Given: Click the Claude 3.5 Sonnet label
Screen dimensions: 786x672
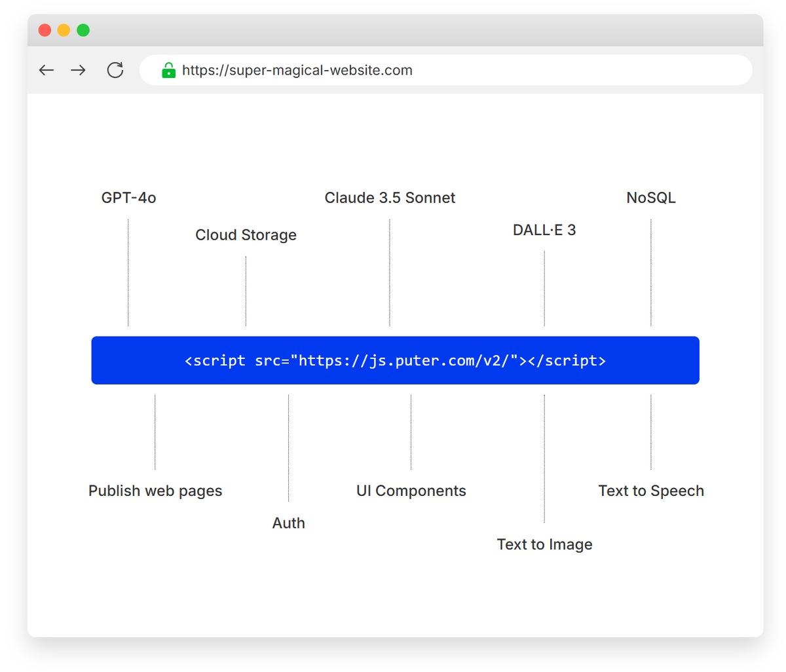Looking at the screenshot, I should [x=390, y=198].
